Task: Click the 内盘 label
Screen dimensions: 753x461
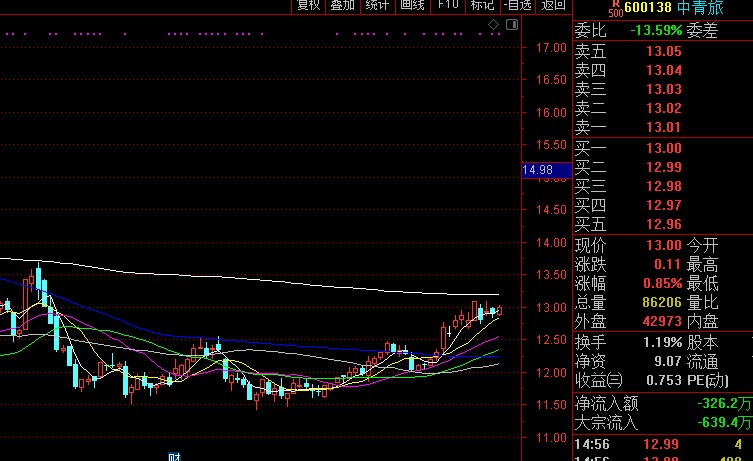Action: (703, 321)
